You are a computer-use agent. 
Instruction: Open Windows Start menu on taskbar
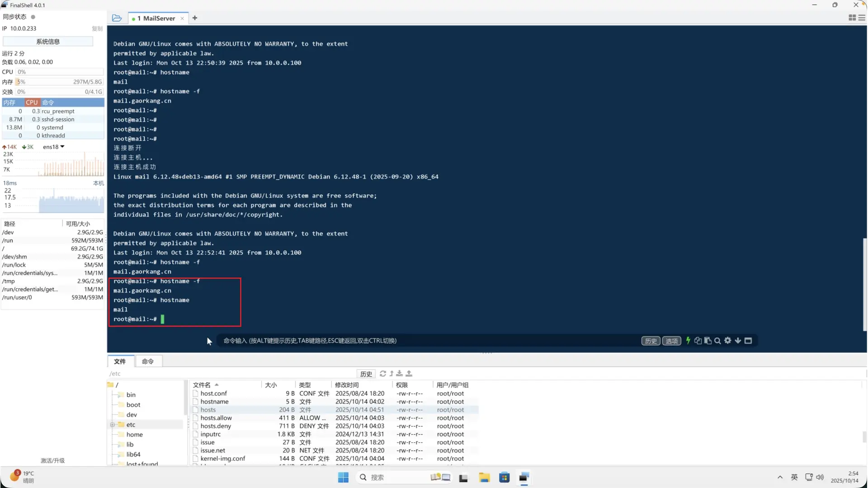(343, 478)
